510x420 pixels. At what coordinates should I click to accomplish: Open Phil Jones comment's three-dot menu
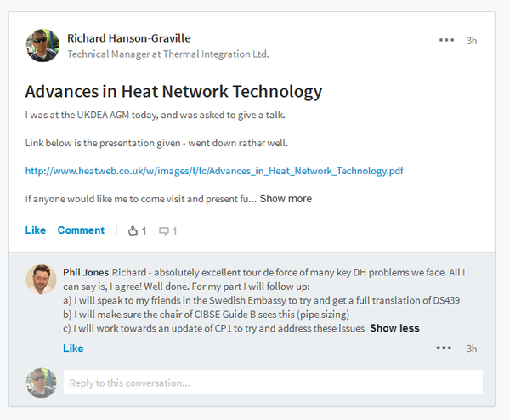444,348
